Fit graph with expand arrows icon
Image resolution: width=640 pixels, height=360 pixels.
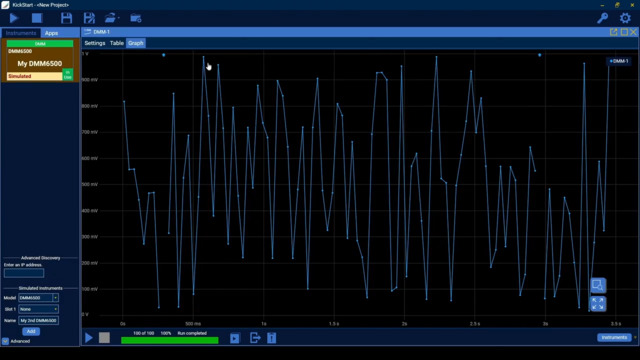tap(598, 304)
